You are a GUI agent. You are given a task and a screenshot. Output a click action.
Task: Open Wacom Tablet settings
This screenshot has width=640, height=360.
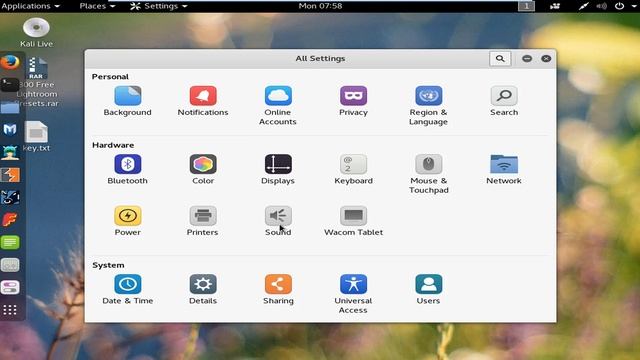click(353, 221)
